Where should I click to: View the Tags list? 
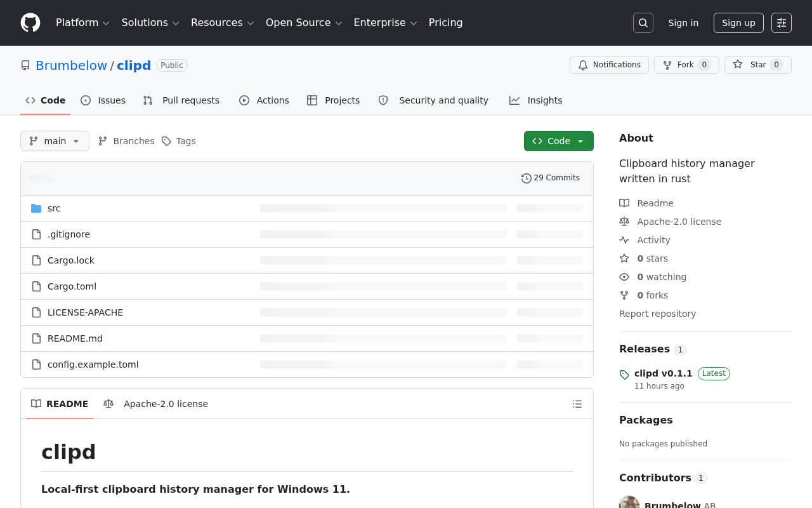(178, 141)
